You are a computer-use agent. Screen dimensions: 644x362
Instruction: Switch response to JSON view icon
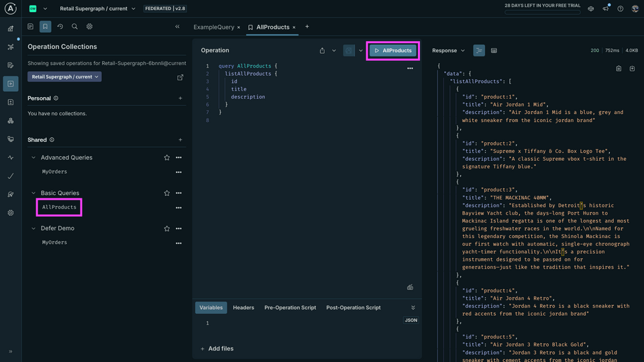pos(479,50)
